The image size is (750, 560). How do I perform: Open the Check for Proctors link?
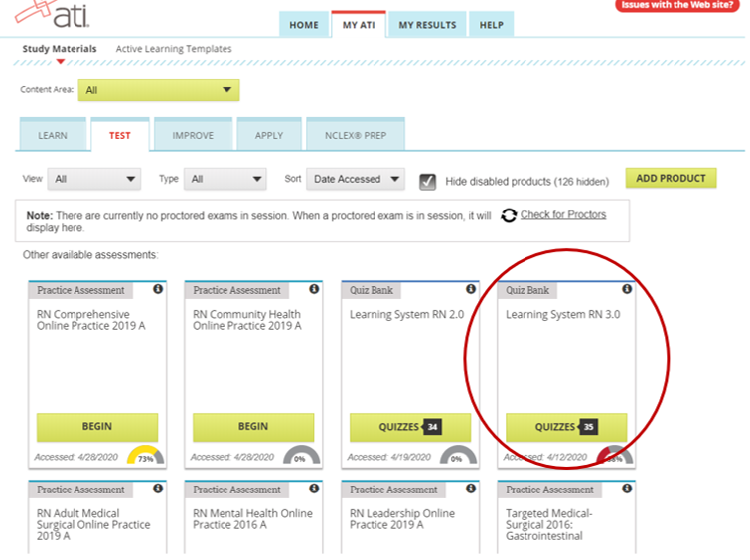pos(563,214)
